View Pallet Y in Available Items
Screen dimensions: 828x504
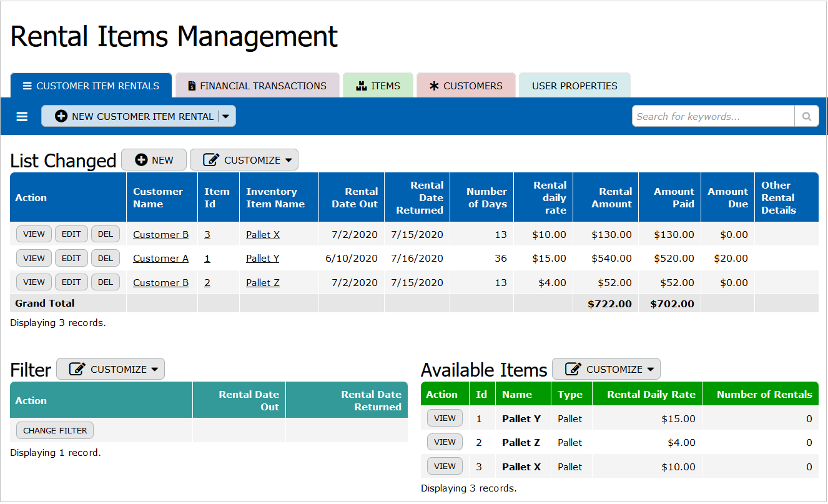pos(445,418)
